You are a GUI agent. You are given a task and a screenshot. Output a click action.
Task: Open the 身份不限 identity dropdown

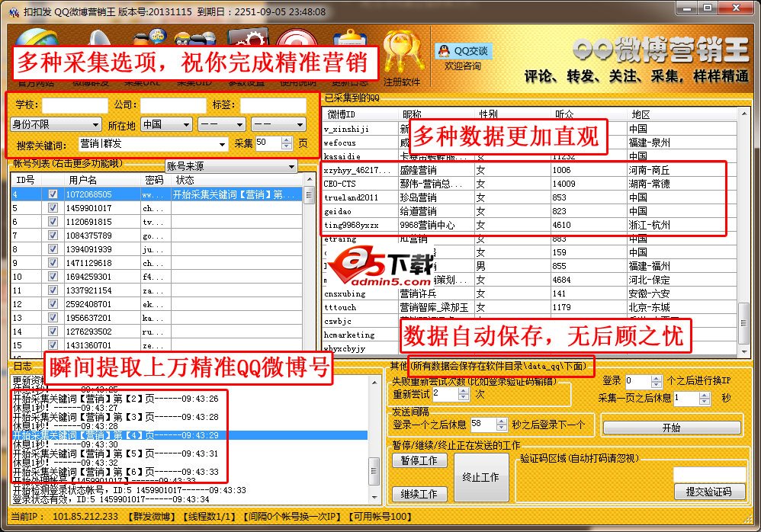tap(56, 125)
